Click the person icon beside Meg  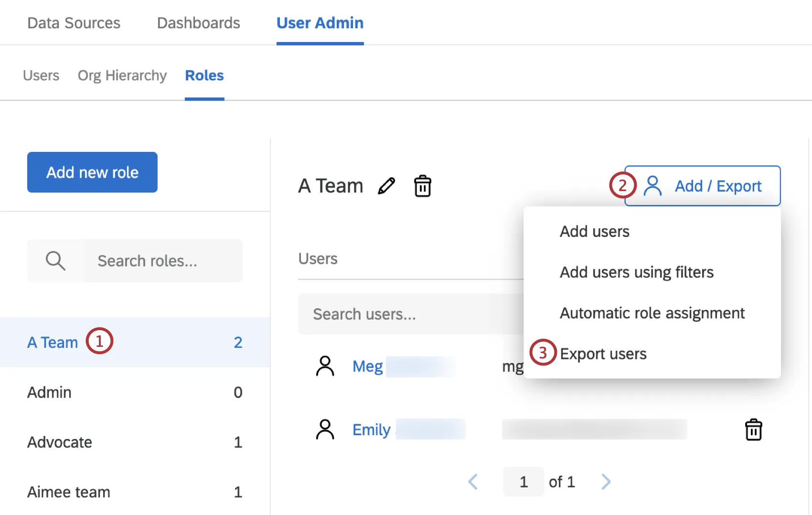tap(325, 366)
